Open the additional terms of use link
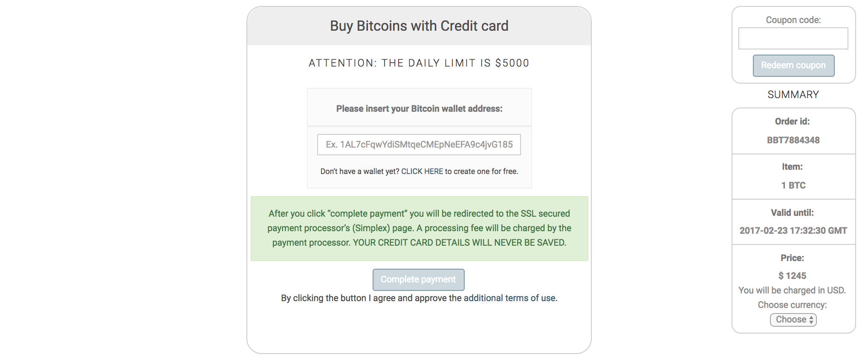The width and height of the screenshot is (868, 360). click(510, 298)
